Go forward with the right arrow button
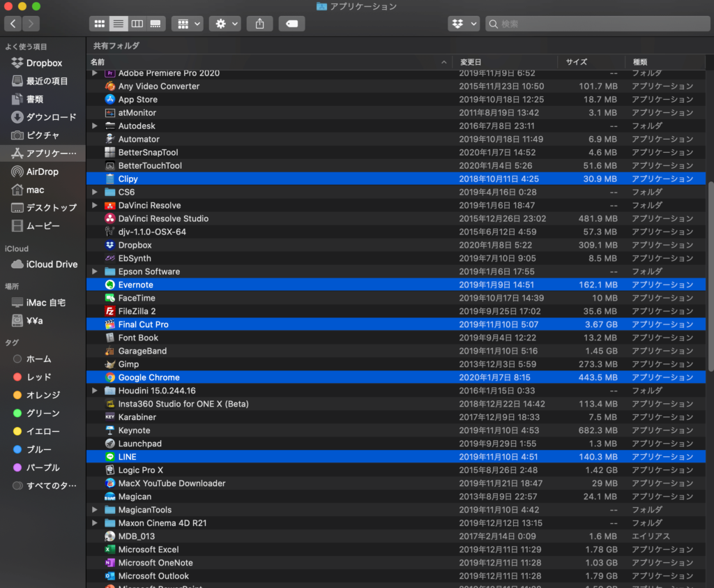Screen dimensions: 714x588 point(31,24)
